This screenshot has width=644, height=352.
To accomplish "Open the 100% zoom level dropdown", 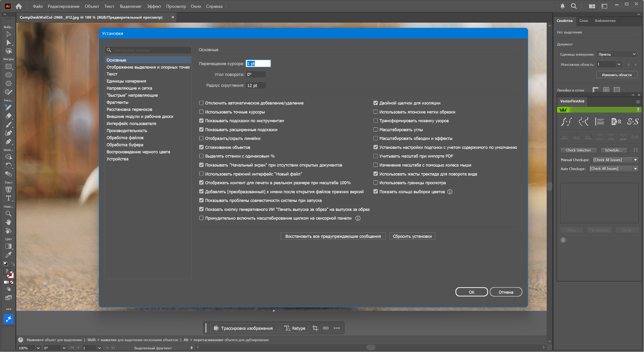I will pyautogui.click(x=38, y=348).
